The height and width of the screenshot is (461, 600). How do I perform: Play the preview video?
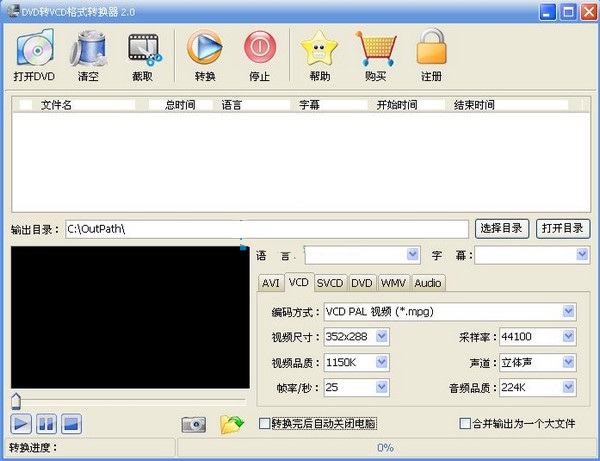(x=21, y=424)
